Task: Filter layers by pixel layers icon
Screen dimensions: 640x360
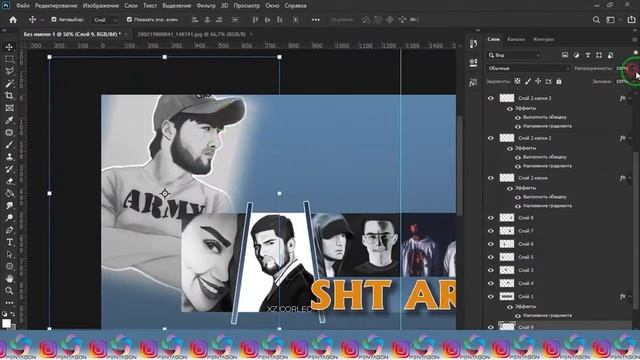Action: pyautogui.click(x=565, y=55)
